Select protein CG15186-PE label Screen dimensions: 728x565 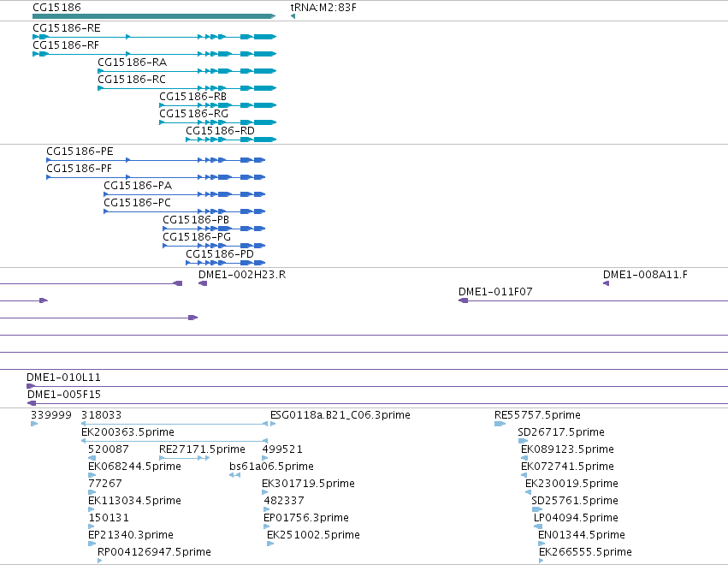[x=80, y=152]
